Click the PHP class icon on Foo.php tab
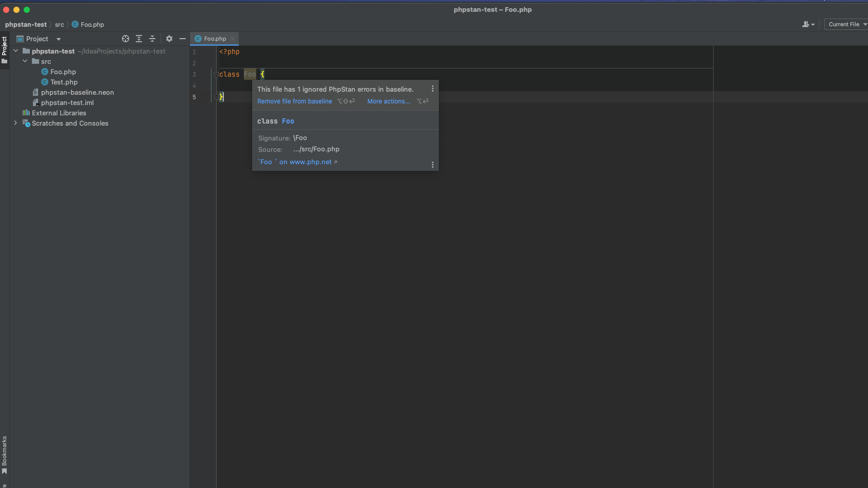The image size is (868, 488). [198, 38]
